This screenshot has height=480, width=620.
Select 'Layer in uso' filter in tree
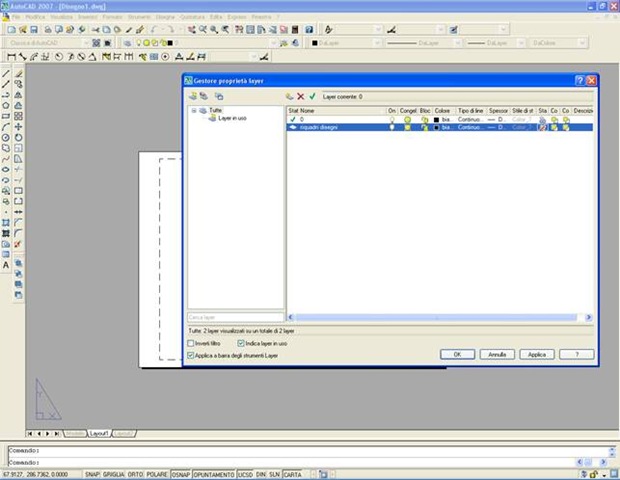232,118
